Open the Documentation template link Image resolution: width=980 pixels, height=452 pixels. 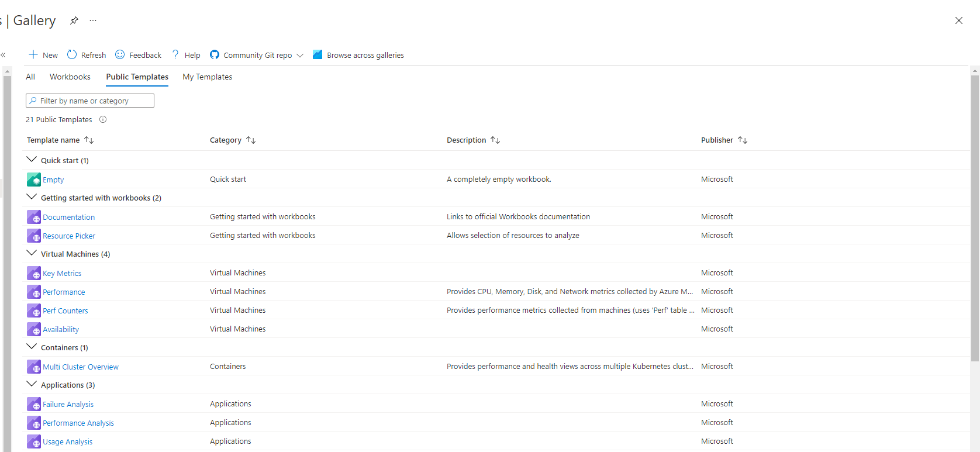pos(68,218)
